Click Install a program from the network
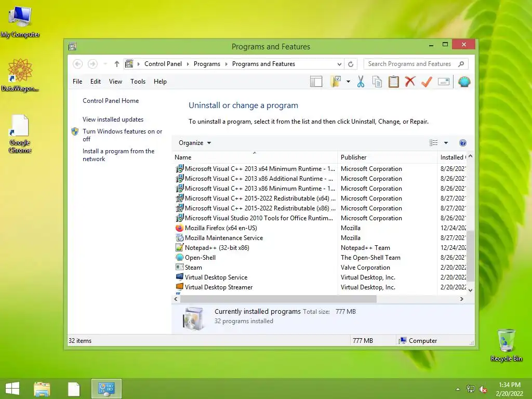532x399 pixels. (118, 155)
